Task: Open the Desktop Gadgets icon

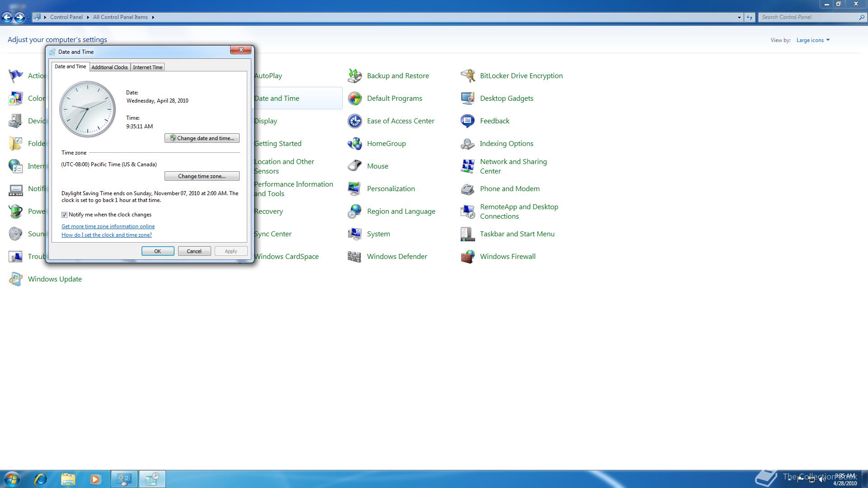Action: (468, 99)
